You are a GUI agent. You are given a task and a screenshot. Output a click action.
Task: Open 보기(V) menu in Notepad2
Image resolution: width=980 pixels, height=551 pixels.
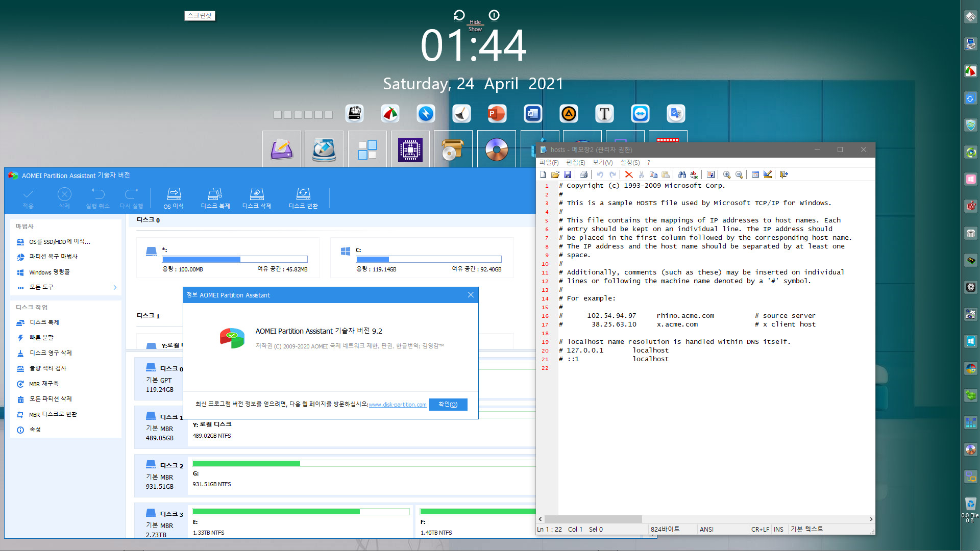click(x=602, y=163)
